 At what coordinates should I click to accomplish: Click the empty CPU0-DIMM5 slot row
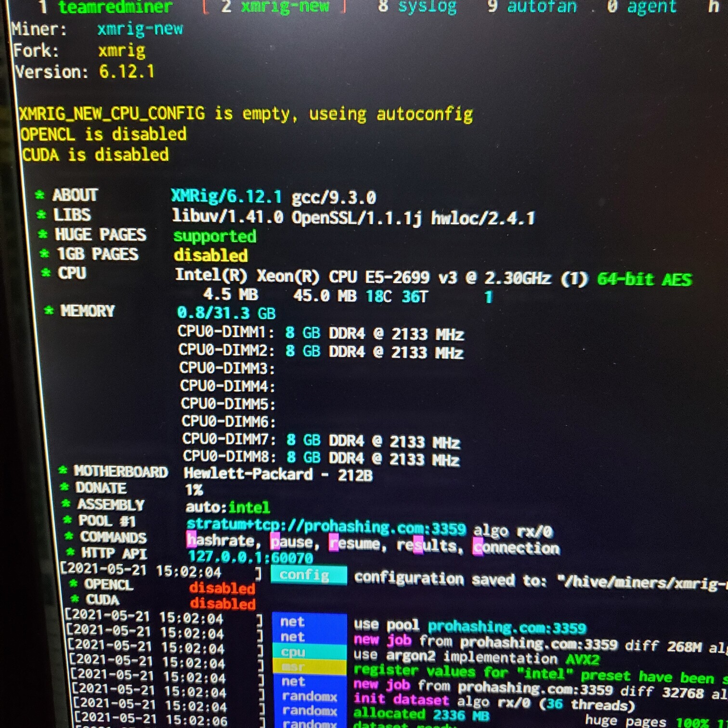coord(228,404)
